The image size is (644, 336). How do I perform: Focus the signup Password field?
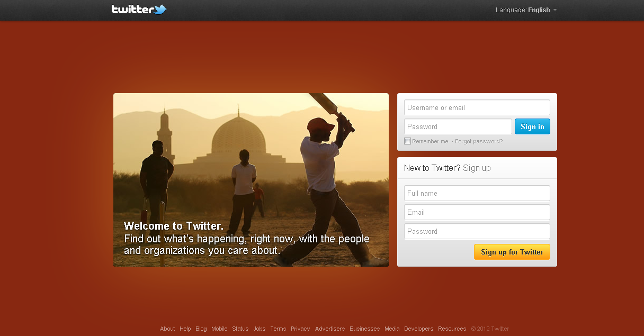pyautogui.click(x=477, y=231)
